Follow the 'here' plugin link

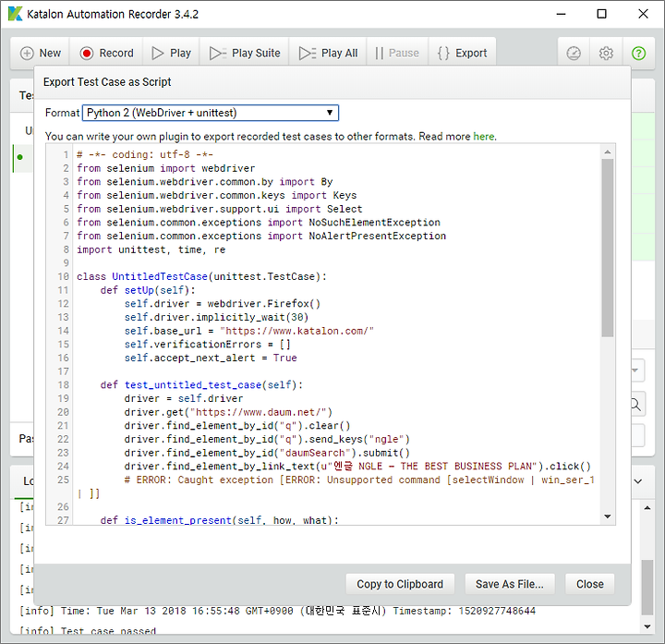(483, 136)
